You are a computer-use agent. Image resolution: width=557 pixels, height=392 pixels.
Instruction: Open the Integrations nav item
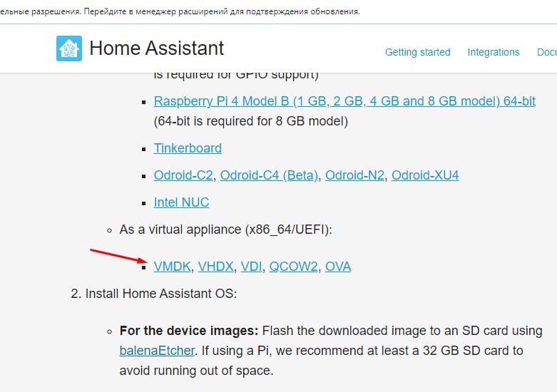(x=494, y=52)
